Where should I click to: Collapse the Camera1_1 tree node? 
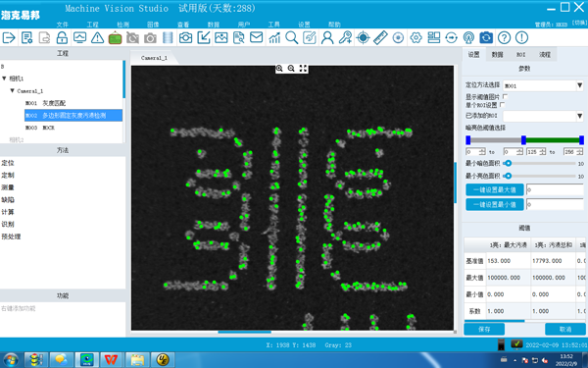pos(12,90)
